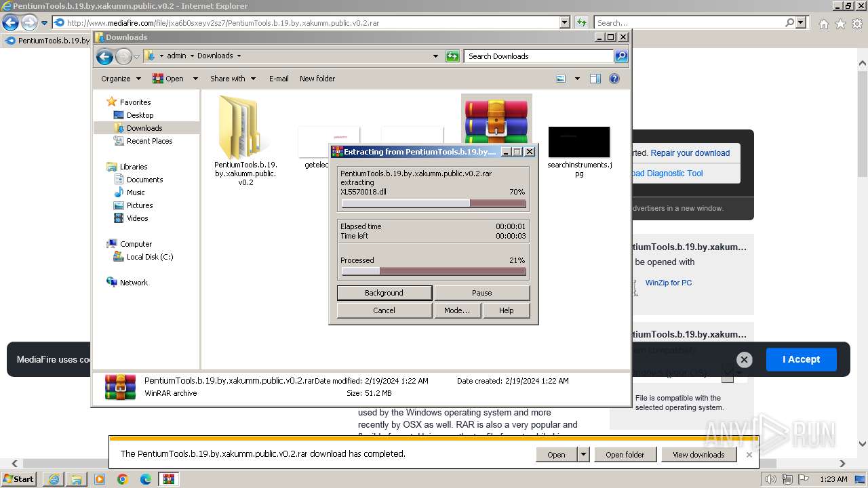The height and width of the screenshot is (488, 868).
Task: Click WinZip for PC link
Action: point(669,283)
